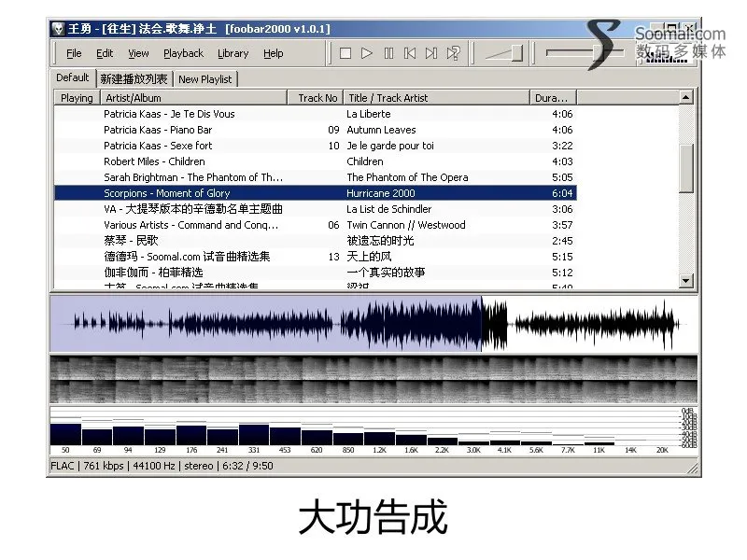
Task: Select the 蔡琴 - 民歌 row
Action: tap(315, 241)
